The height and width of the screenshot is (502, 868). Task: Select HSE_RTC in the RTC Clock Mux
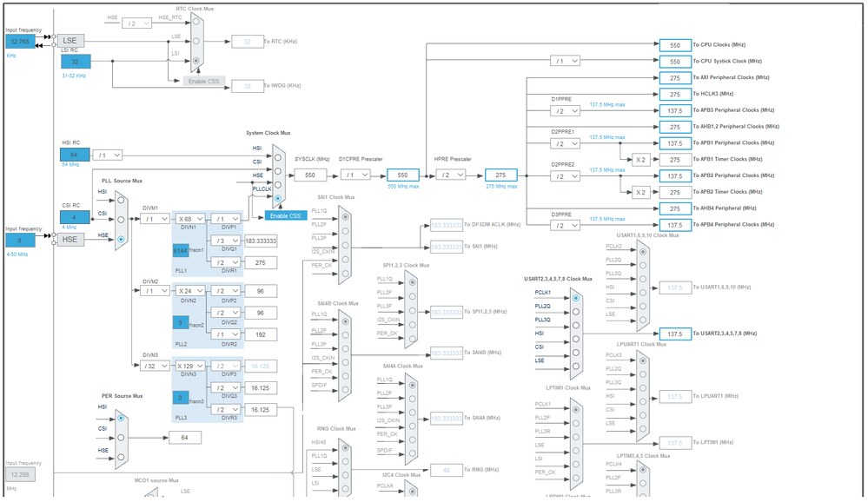(196, 22)
